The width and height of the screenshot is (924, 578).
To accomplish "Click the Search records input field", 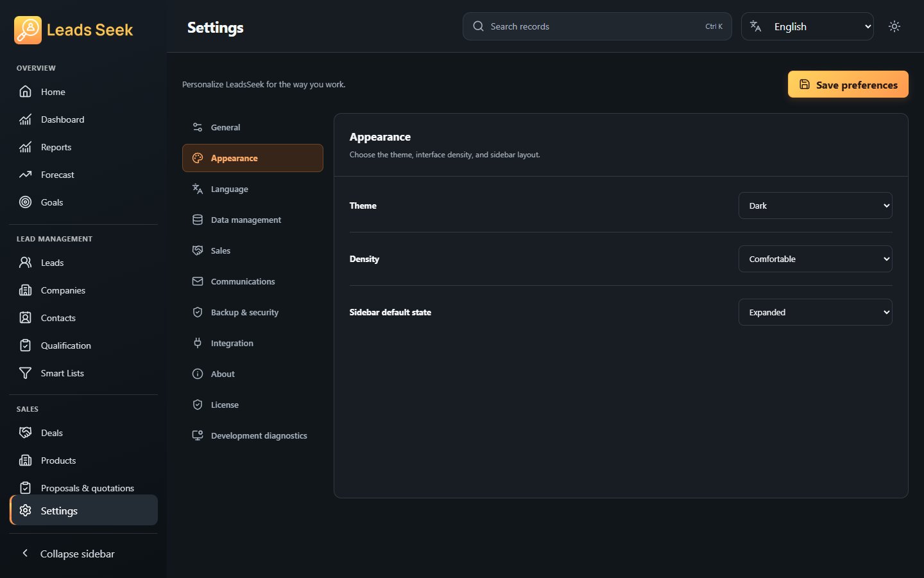I will pyautogui.click(x=597, y=26).
